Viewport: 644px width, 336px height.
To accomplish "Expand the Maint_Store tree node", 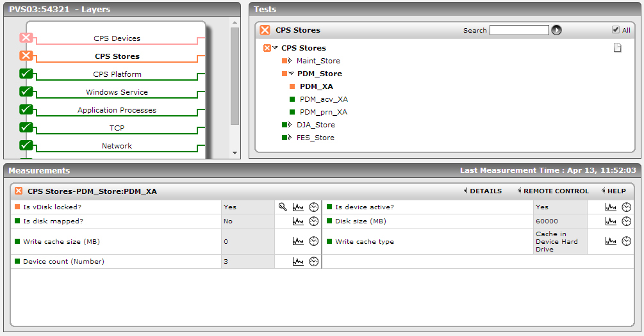I will coord(290,61).
